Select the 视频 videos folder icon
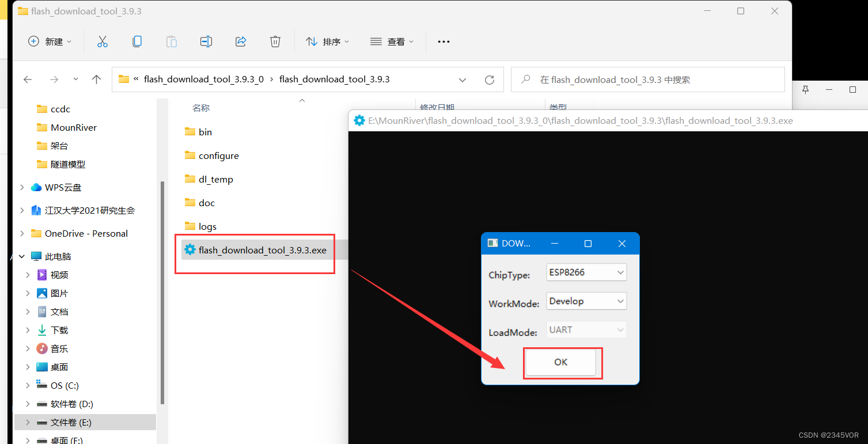This screenshot has height=444, width=868. [42, 275]
